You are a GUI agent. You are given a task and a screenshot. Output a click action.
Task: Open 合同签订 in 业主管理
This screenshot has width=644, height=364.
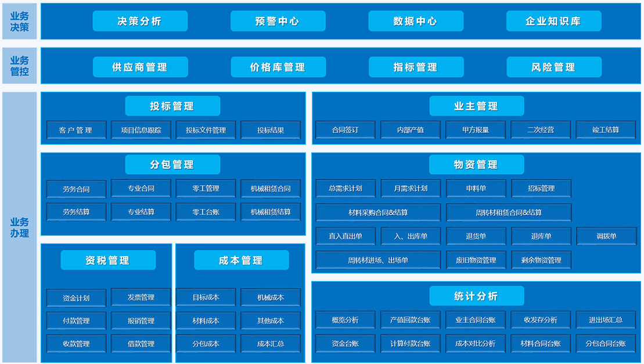pos(345,130)
